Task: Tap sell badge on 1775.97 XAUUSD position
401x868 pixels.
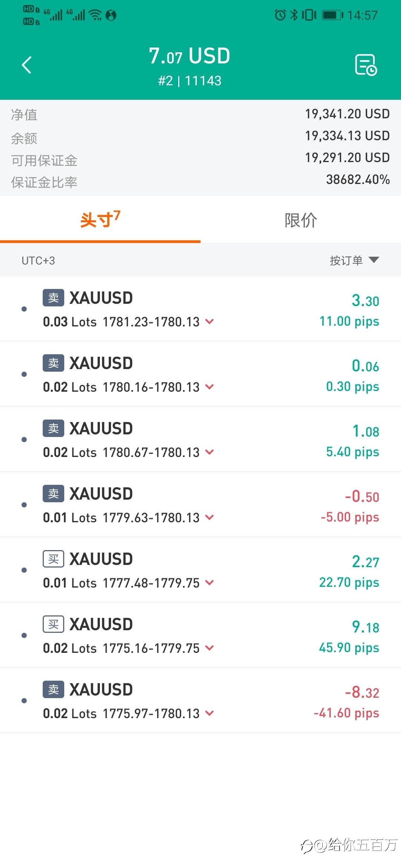Action: click(53, 690)
